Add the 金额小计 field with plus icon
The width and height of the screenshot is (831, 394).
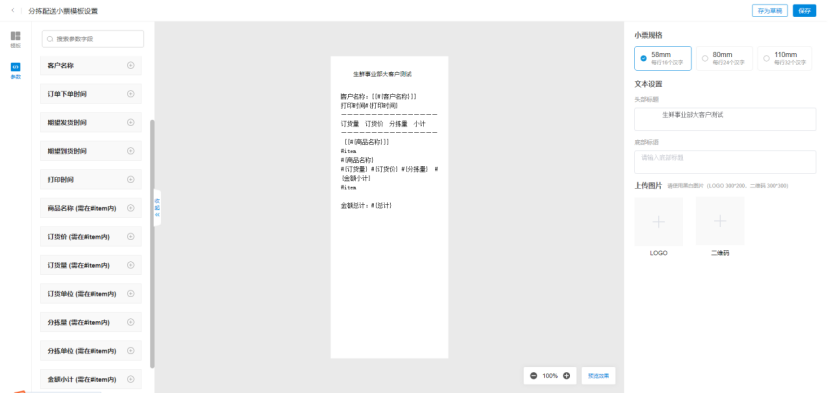point(130,379)
